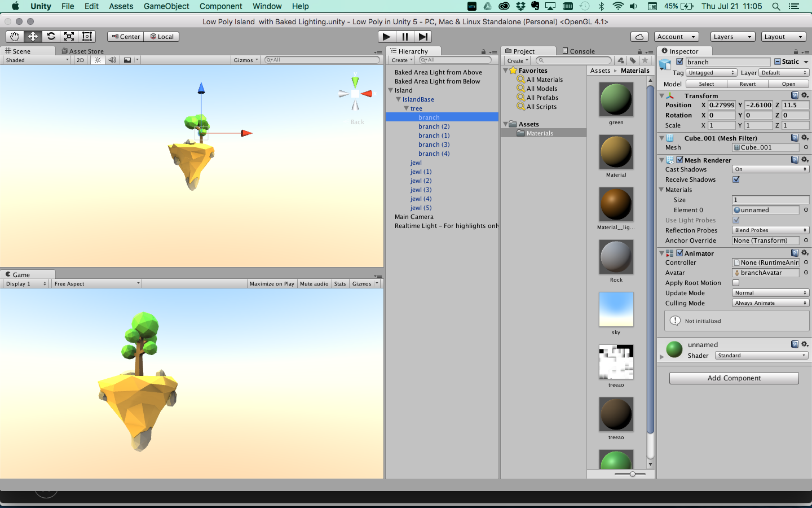Open Mesh object picker circle
812x508 pixels.
[x=806, y=147]
